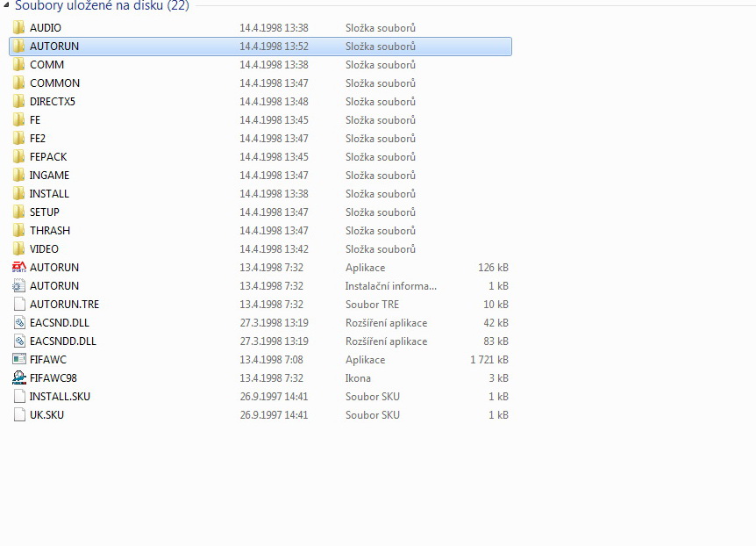The image size is (756, 546).
Task: Click the COMM folder icon
Action: pos(18,64)
